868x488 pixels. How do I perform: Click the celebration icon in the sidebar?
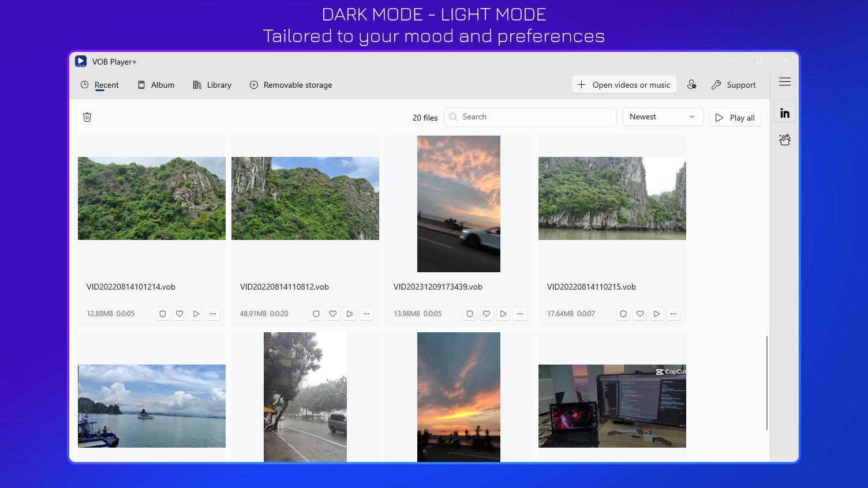(x=784, y=140)
